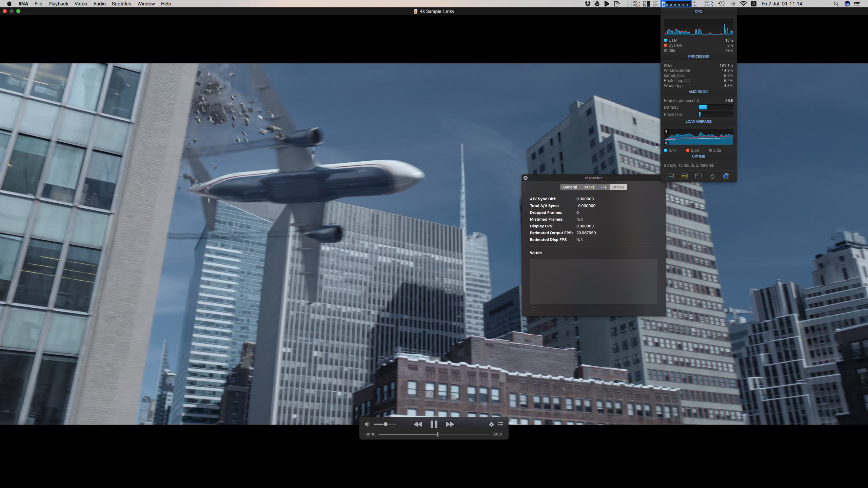Rewind with the double-left arrow button

pyautogui.click(x=418, y=424)
